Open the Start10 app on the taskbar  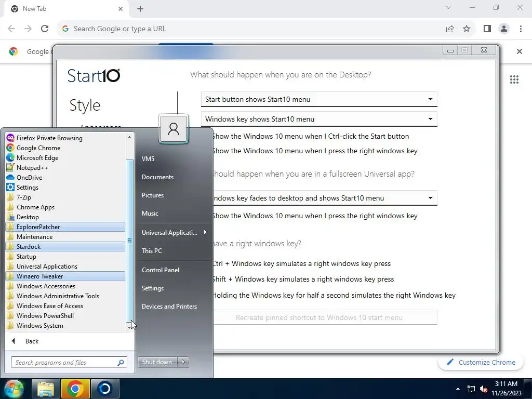click(105, 389)
